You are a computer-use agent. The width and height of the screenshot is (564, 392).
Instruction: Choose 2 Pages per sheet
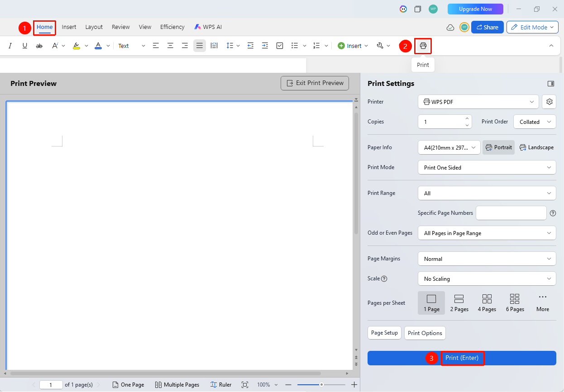(x=459, y=303)
